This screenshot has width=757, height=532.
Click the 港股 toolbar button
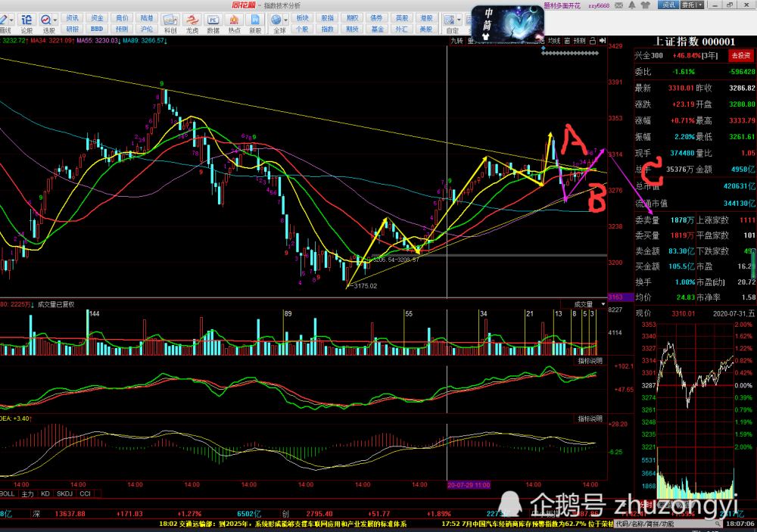point(426,18)
